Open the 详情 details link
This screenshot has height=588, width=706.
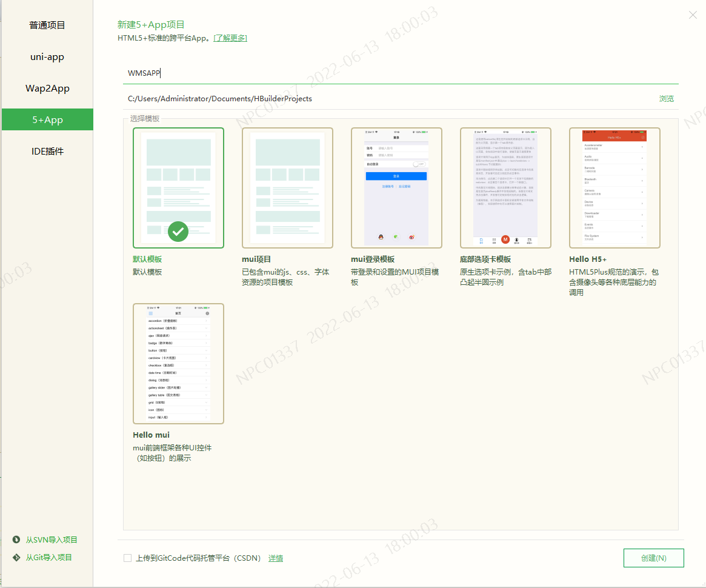click(x=276, y=558)
